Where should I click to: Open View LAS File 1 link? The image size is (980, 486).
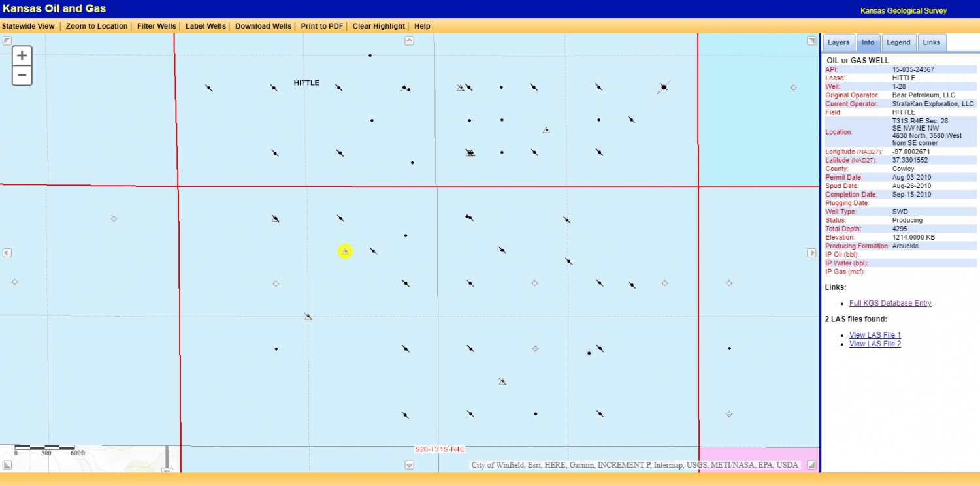tap(875, 335)
